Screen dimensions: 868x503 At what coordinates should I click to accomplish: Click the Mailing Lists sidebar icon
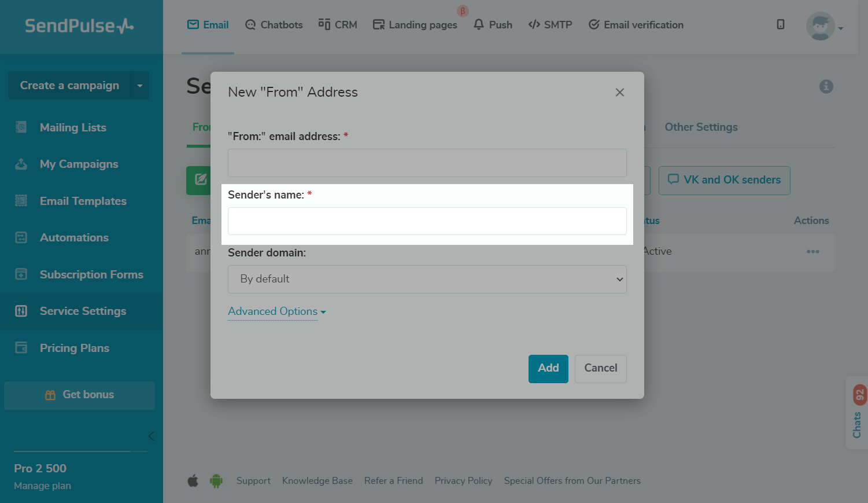tap(21, 127)
